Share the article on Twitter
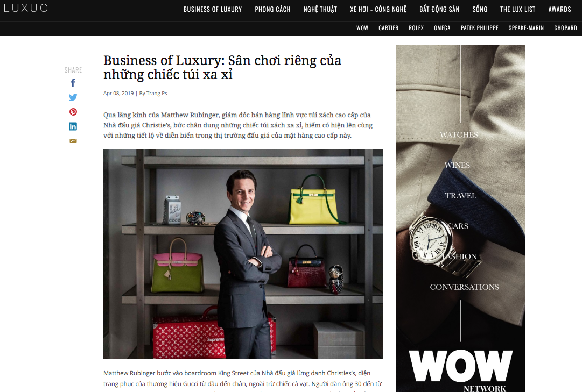582x392 pixels. (x=73, y=97)
